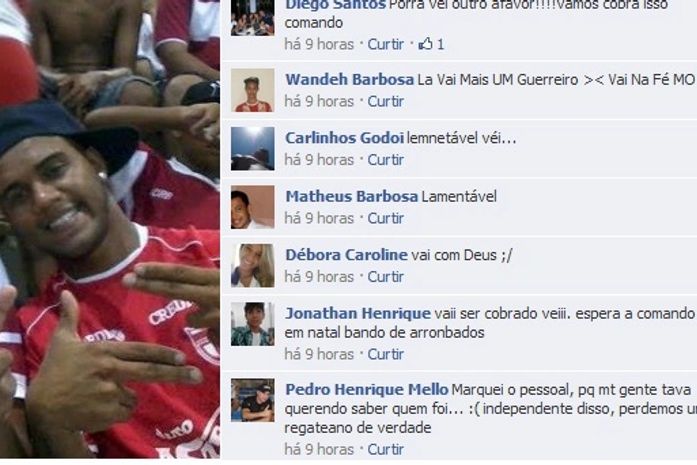Image resolution: width=697 pixels, height=465 pixels.
Task: Curtir Jonathan Henrique's comment
Action: pyautogui.click(x=385, y=354)
